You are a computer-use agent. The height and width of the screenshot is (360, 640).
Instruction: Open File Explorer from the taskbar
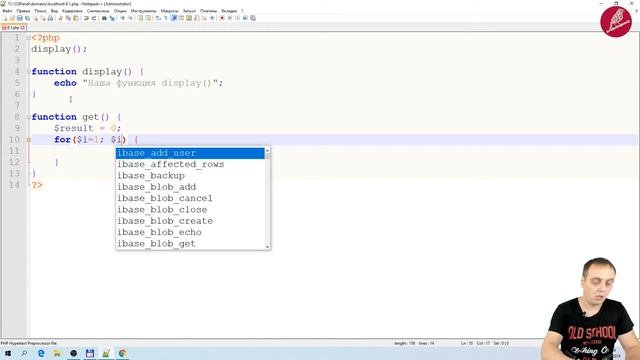coord(57,353)
